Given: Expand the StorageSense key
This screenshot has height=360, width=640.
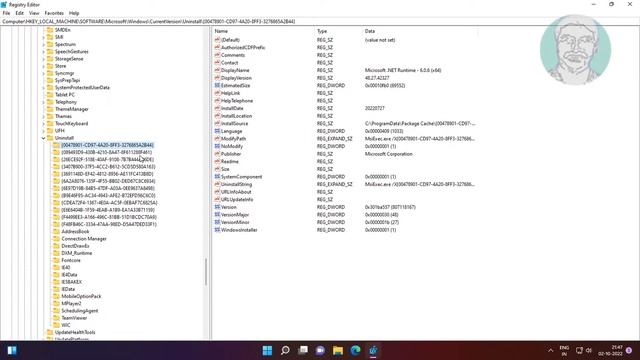Looking at the screenshot, I should (43, 59).
